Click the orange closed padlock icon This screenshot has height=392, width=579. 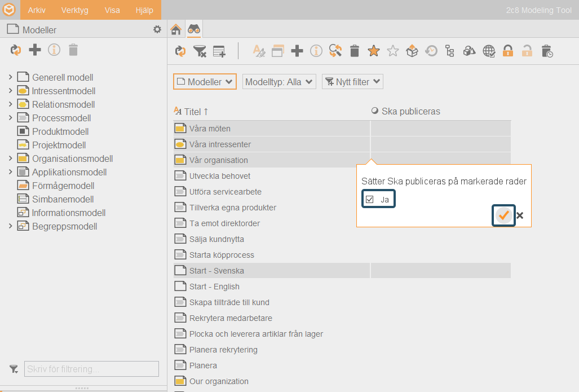tap(508, 51)
